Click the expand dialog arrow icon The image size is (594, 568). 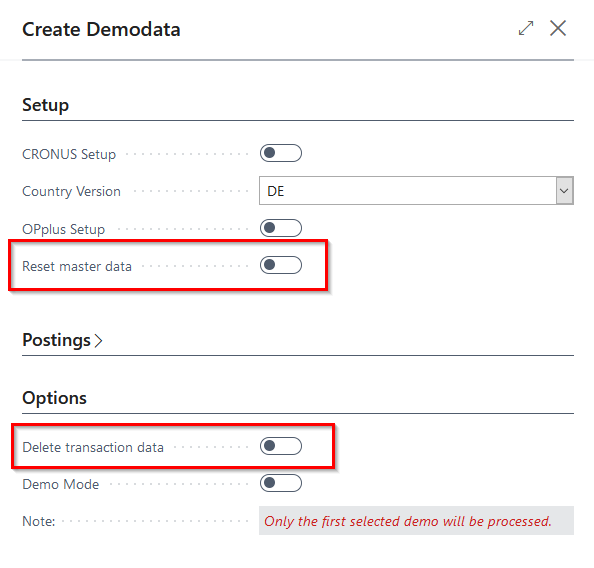click(x=526, y=28)
